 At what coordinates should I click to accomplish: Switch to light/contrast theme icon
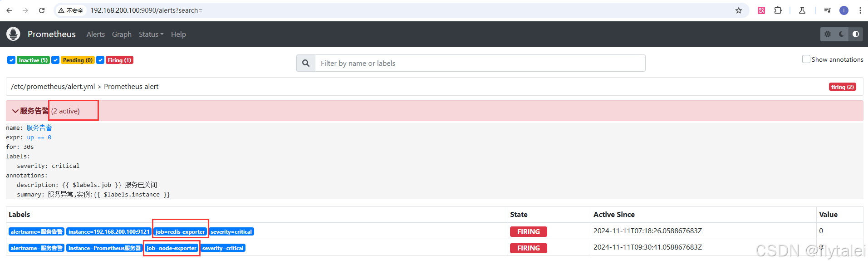(x=856, y=34)
